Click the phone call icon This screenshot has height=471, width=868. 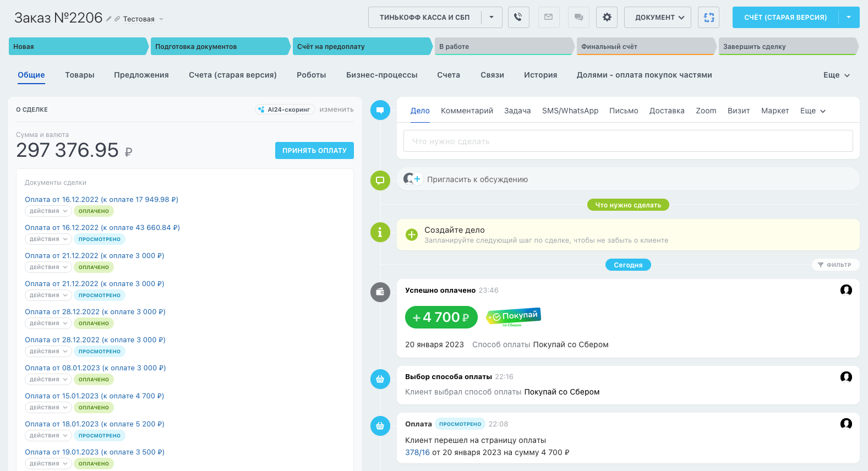tap(518, 17)
